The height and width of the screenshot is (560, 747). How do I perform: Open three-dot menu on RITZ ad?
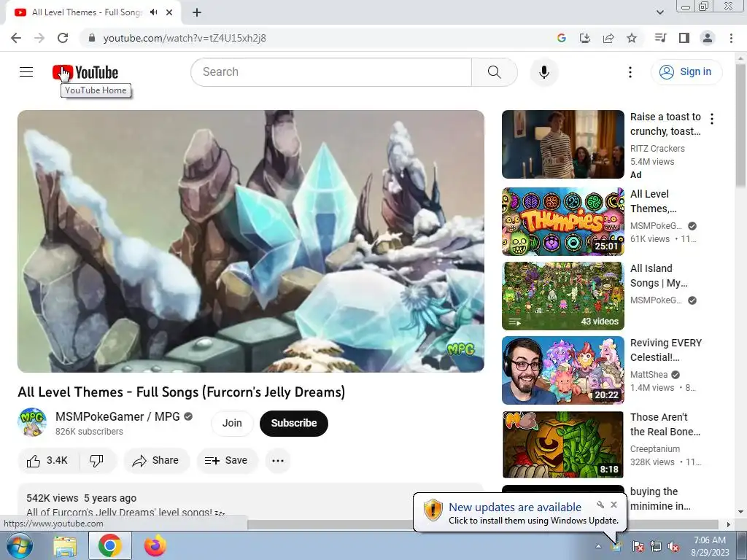[x=712, y=119]
